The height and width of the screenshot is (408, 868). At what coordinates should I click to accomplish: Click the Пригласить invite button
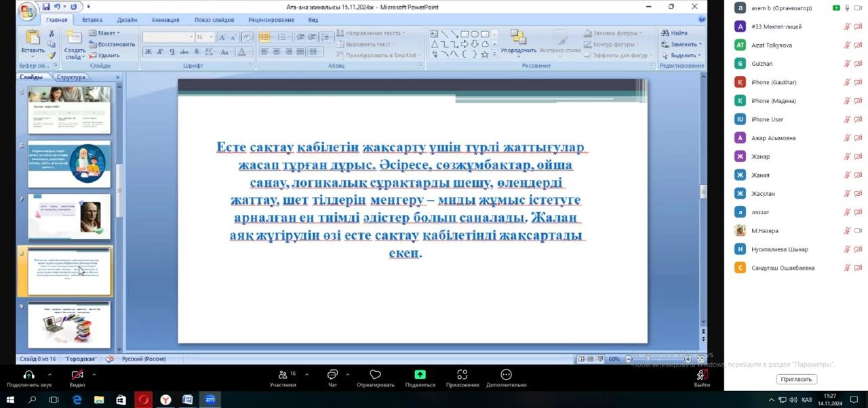796,380
